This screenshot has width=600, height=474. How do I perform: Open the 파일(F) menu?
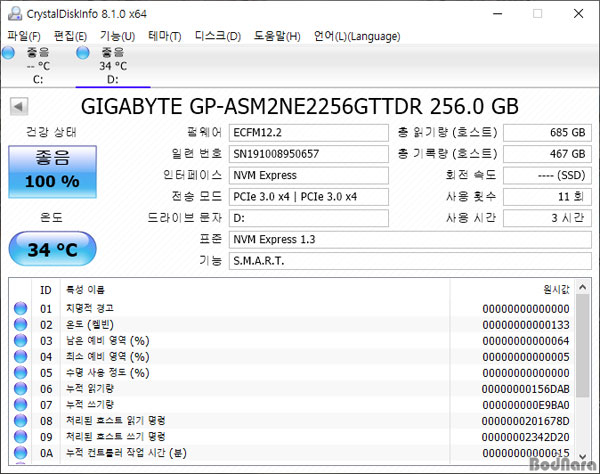[24, 37]
